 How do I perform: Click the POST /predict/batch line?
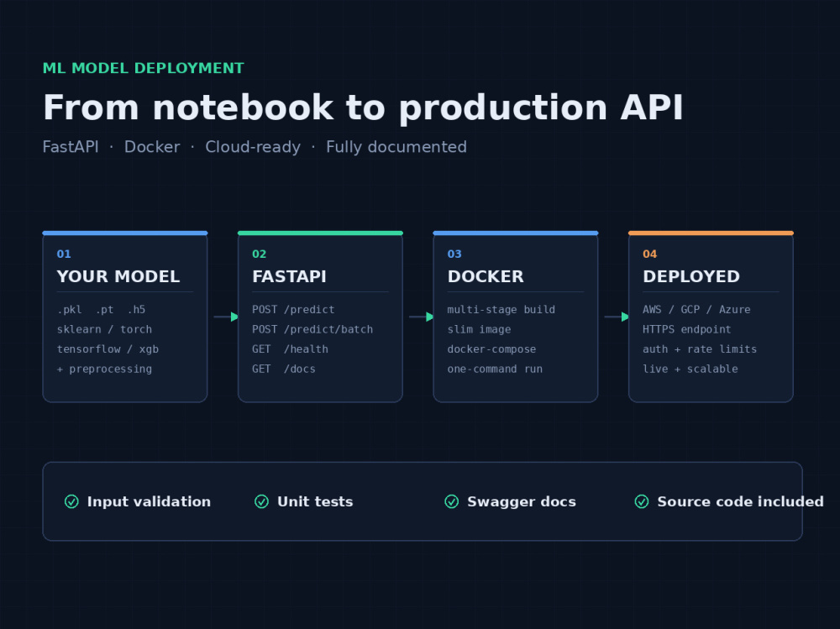[312, 329]
